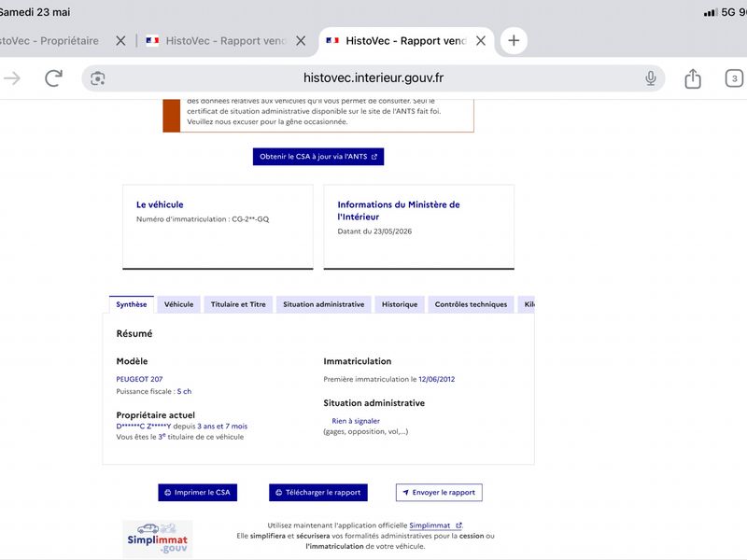Click the Simplimmat.gouv logo

pyautogui.click(x=158, y=539)
